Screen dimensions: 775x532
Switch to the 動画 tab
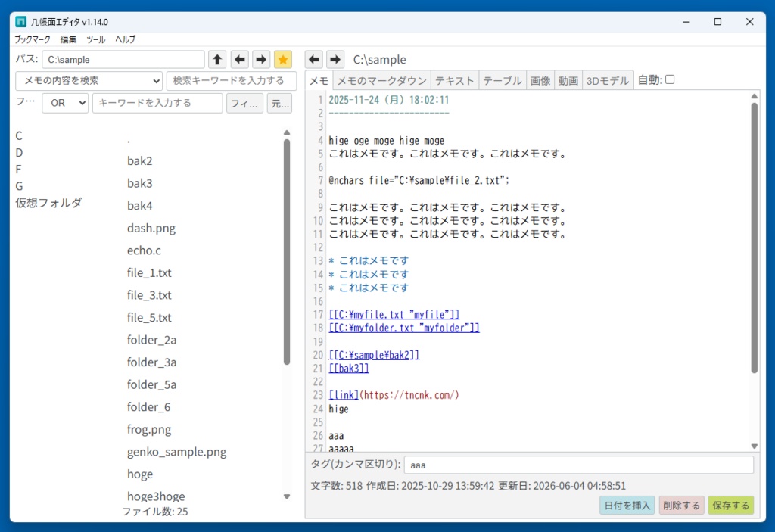[x=568, y=80]
